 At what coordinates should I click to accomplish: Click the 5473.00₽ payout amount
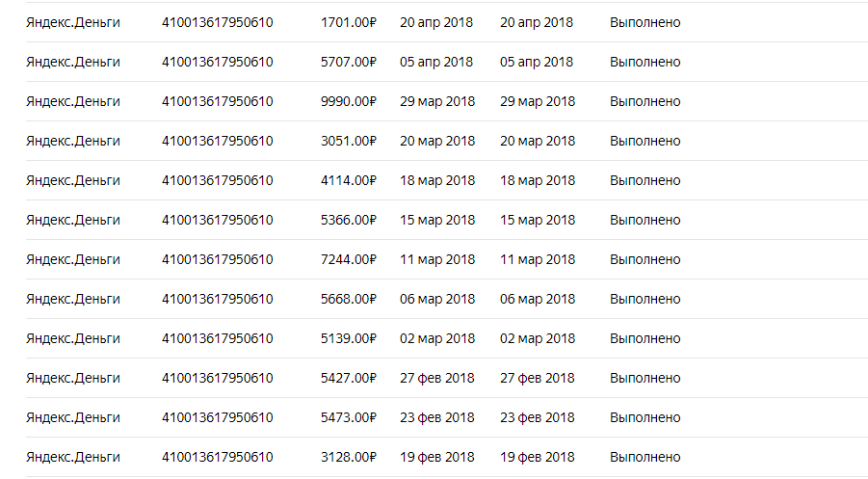pyautogui.click(x=348, y=417)
